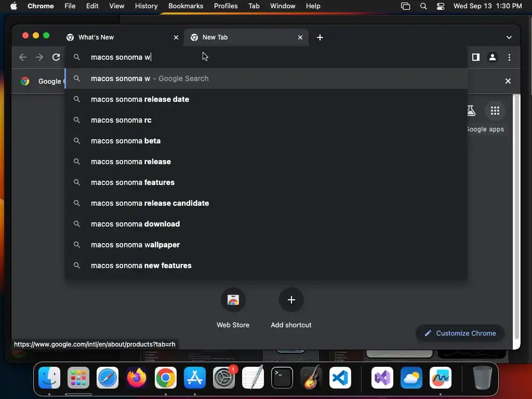This screenshot has height=399, width=532.
Task: Select suggestion 'macos sonoma download'
Action: 267,224
